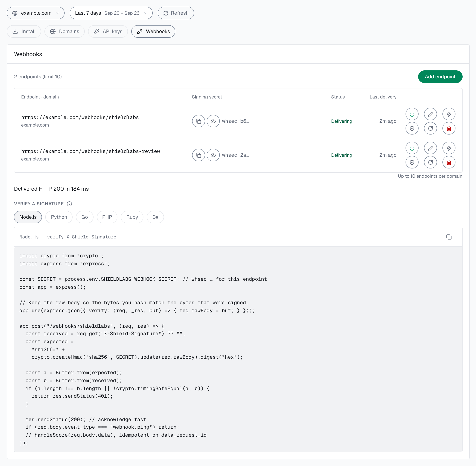The width and height of the screenshot is (476, 466).
Task: Click shield icon on shieldlabs-review row
Action: point(412,162)
